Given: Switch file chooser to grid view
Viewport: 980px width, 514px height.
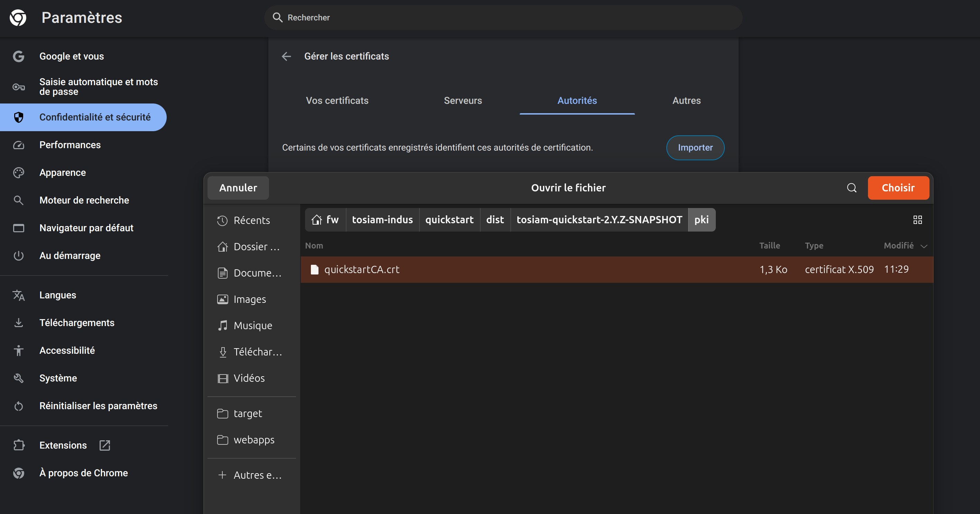Looking at the screenshot, I should click(x=918, y=220).
